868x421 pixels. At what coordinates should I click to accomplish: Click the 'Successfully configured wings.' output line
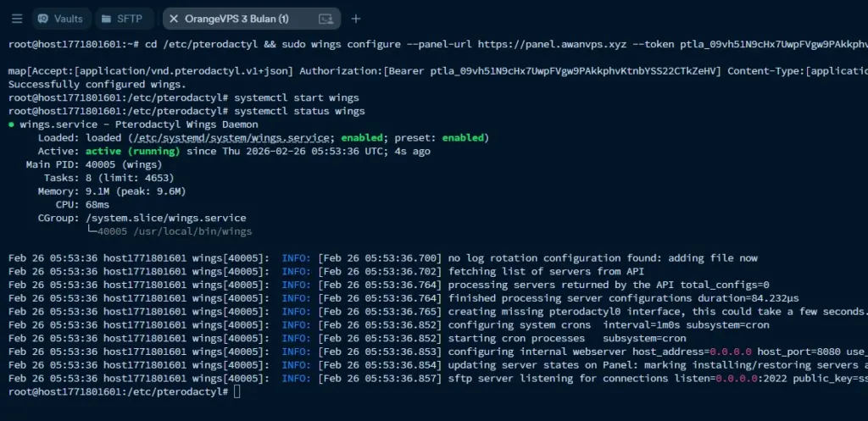[x=97, y=85]
